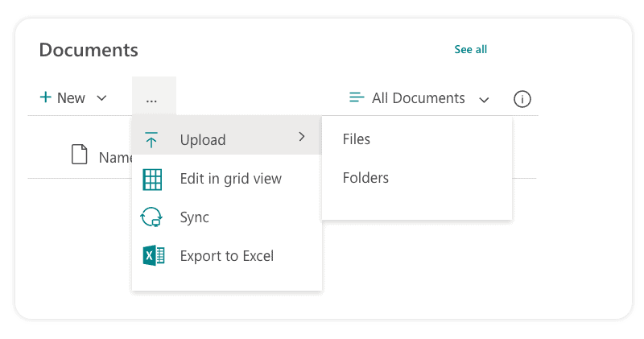This screenshot has height=339, width=644.
Task: Toggle the ellipsis more-actions button
Action: (x=154, y=97)
